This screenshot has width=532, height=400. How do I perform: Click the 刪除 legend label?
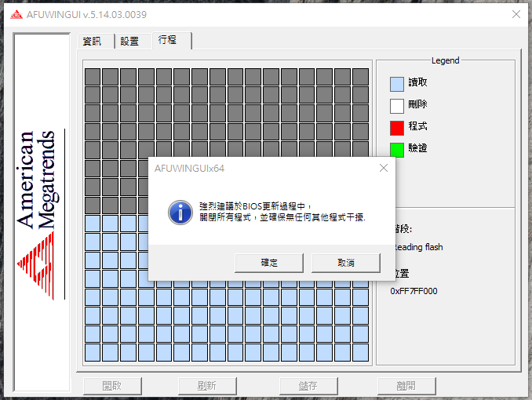[417, 104]
